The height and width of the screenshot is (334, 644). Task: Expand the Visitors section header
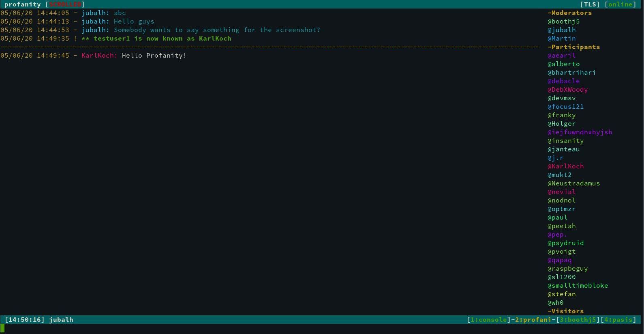[x=566, y=311]
